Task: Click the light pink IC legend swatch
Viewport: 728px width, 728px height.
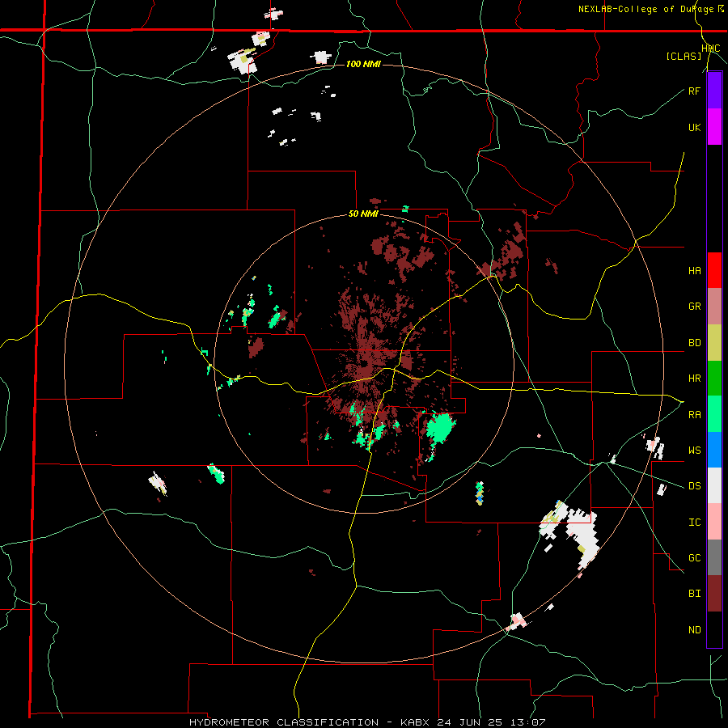Action: (714, 522)
